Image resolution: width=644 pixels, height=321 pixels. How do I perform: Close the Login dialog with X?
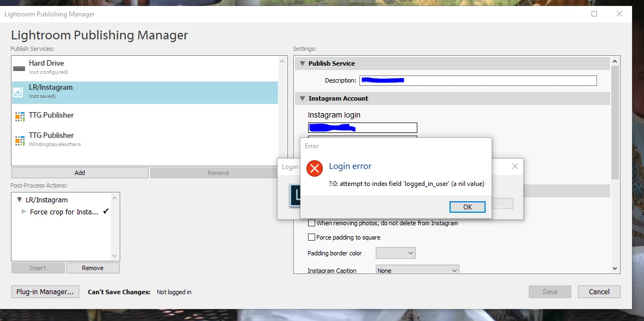[515, 166]
